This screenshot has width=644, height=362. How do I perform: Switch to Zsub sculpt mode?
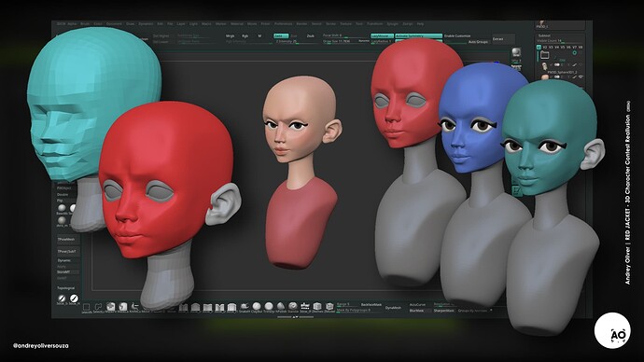311,35
